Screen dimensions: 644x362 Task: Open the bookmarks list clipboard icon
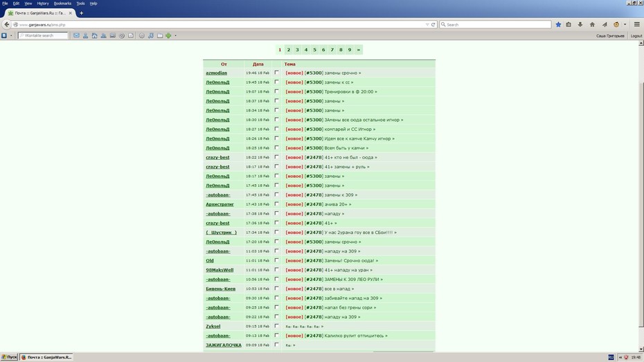click(x=569, y=25)
